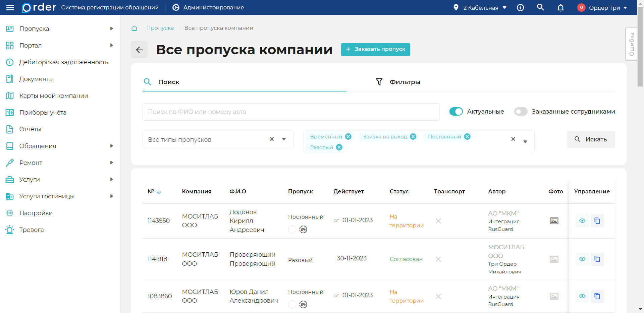Select Карты моей компании icon
Image resolution: width=644 pixels, height=313 pixels.
pos(10,96)
